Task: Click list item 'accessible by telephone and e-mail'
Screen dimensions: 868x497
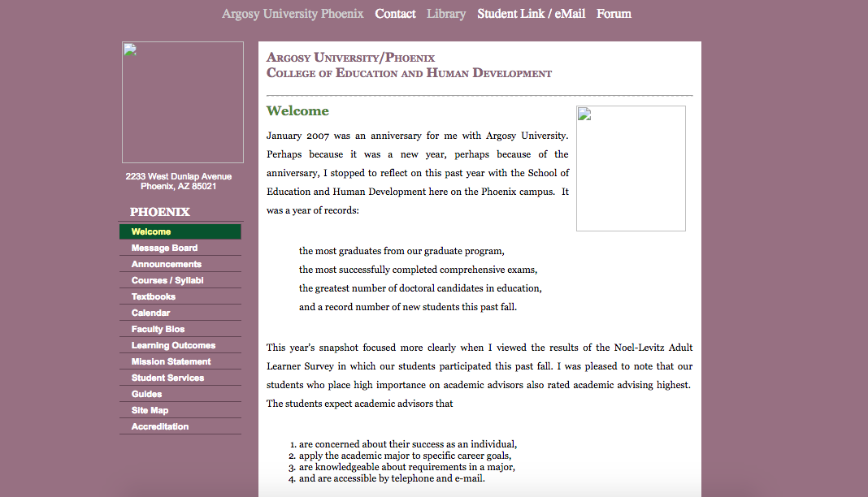Action: tap(392, 478)
